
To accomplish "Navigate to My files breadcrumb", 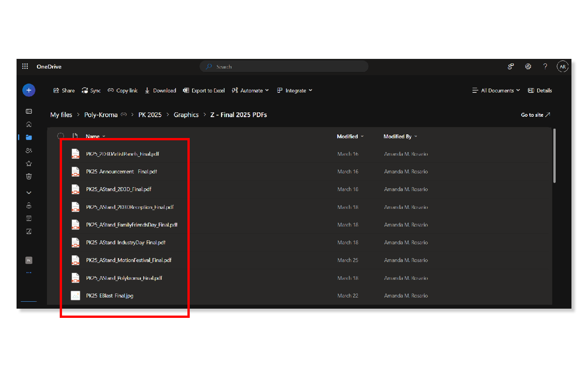I will (61, 115).
